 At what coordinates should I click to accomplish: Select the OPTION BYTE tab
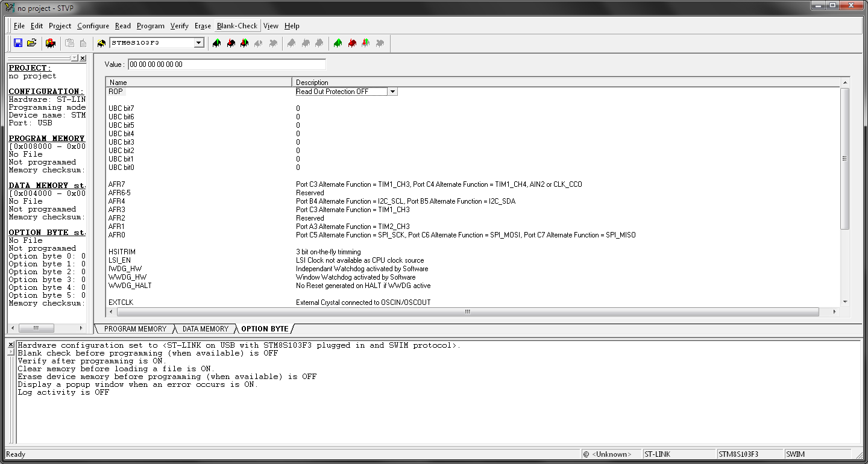point(265,329)
